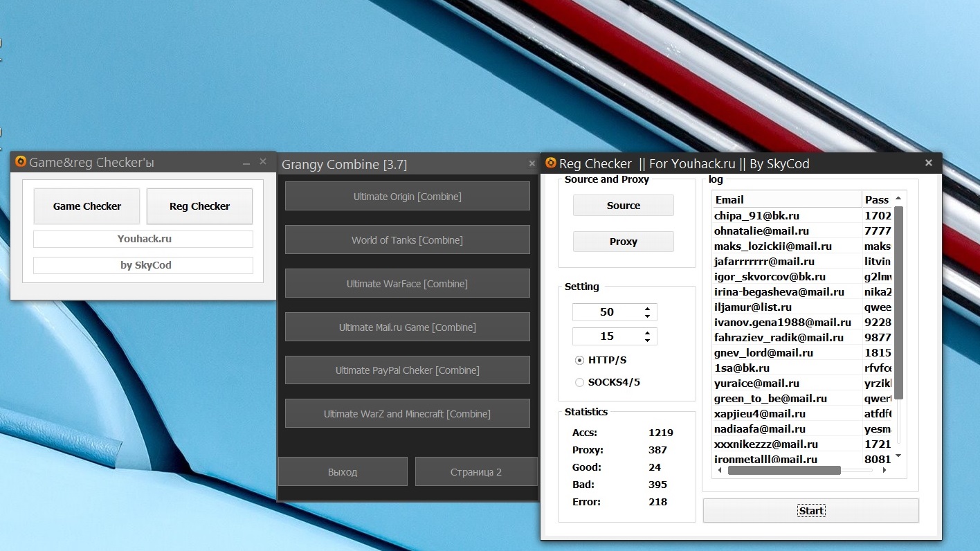Sort log by Pass column header

878,199
